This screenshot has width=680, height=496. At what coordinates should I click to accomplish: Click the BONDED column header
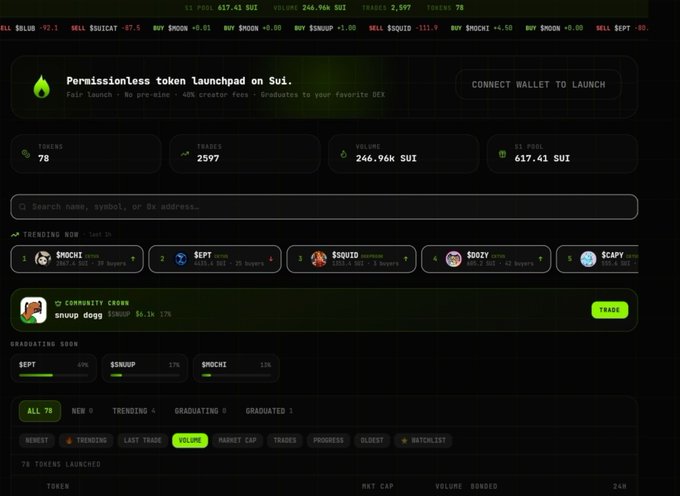click(x=484, y=486)
